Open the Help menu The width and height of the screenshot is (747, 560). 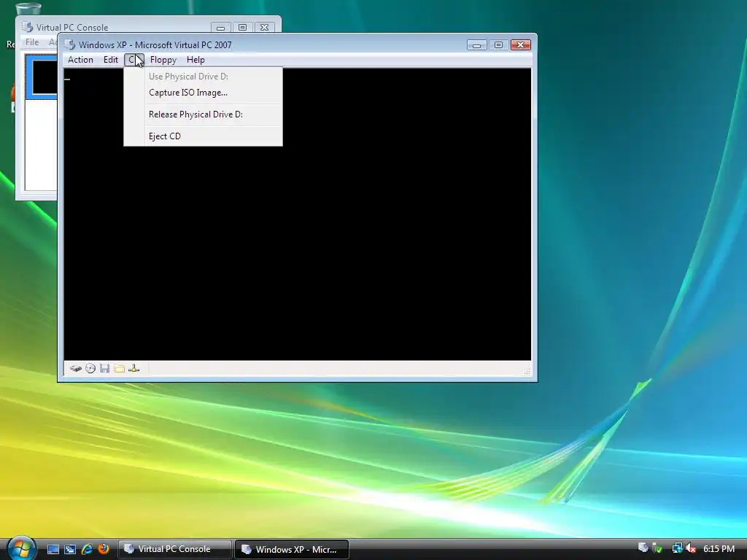pos(196,60)
